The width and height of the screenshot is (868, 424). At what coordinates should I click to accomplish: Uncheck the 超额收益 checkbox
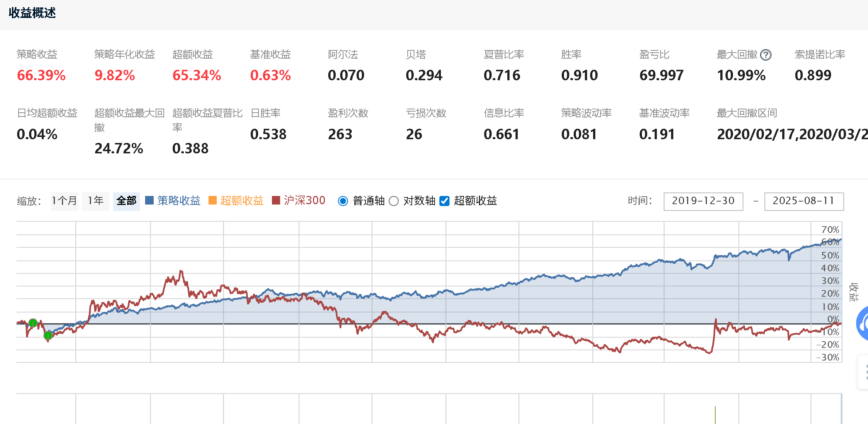click(x=444, y=201)
